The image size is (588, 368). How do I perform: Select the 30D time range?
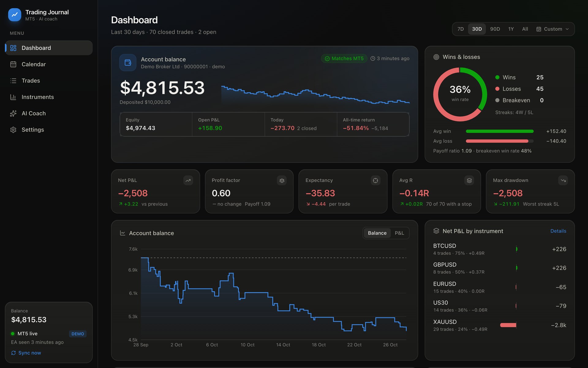[477, 29]
